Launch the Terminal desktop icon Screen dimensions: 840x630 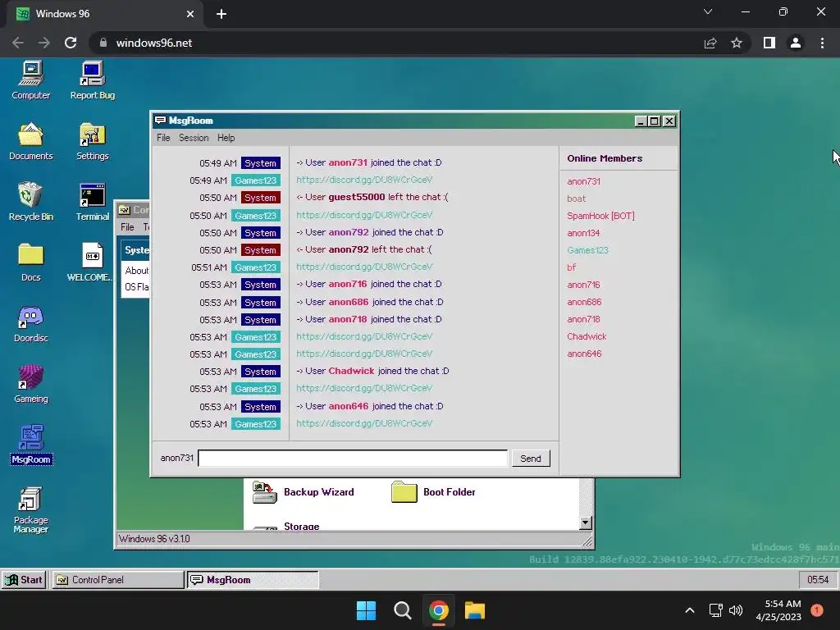92,202
